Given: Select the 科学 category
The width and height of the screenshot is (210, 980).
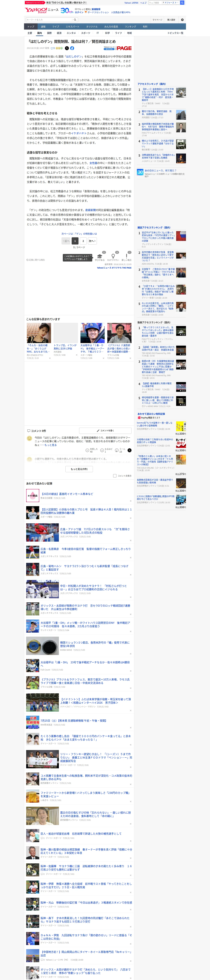Looking at the screenshot, I should point(107,33).
